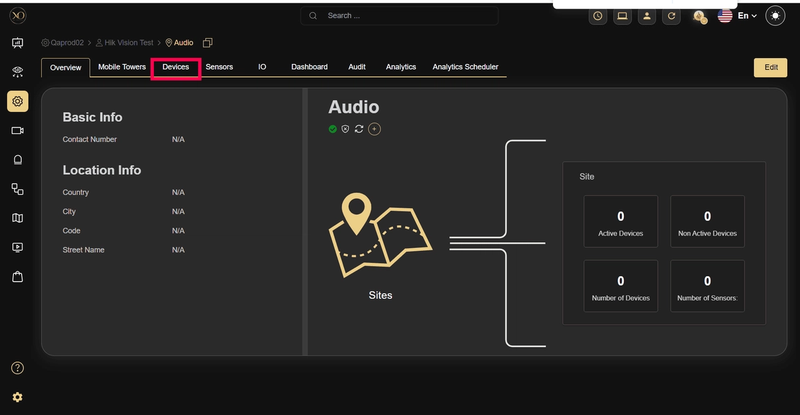Switch to the Analytics tab
This screenshot has width=800, height=415.
(401, 67)
